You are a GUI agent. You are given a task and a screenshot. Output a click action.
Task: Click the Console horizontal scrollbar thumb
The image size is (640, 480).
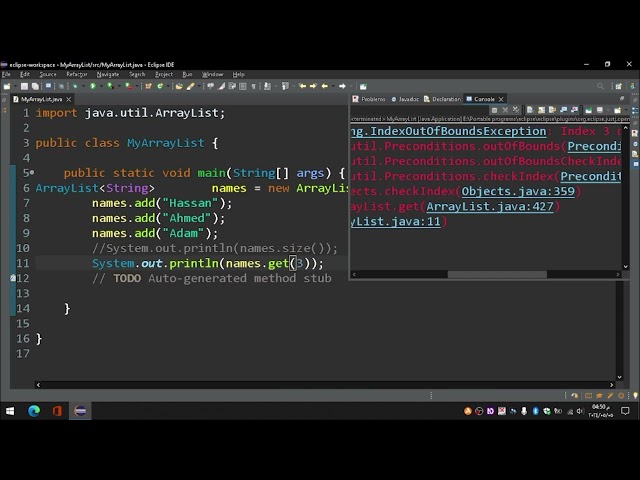click(x=497, y=275)
